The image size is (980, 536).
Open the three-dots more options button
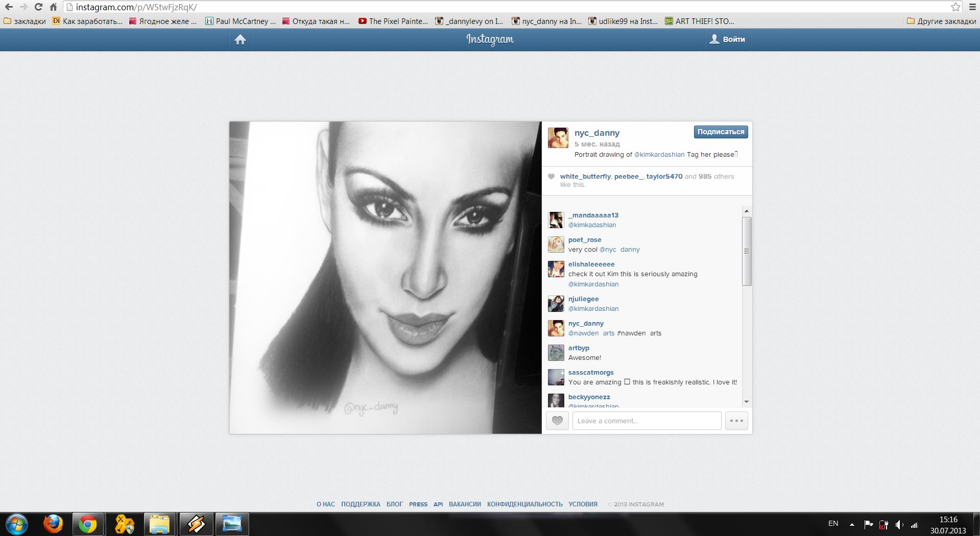[736, 421]
